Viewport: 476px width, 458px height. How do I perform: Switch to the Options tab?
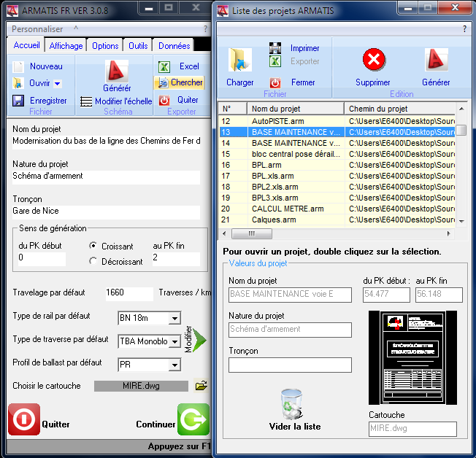coord(105,46)
